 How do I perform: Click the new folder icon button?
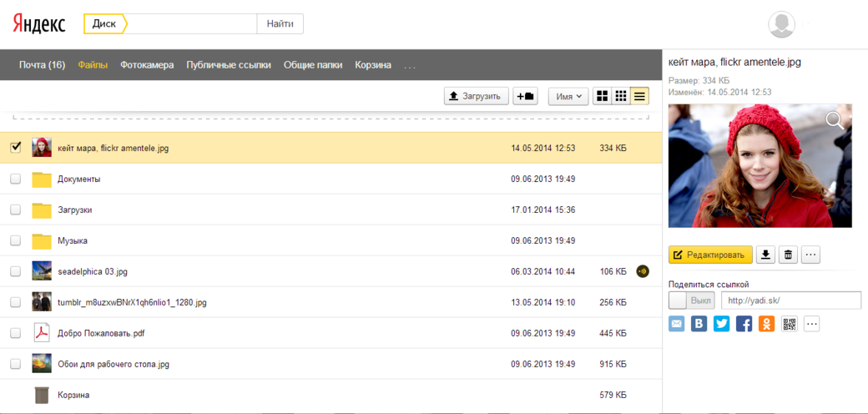point(525,96)
